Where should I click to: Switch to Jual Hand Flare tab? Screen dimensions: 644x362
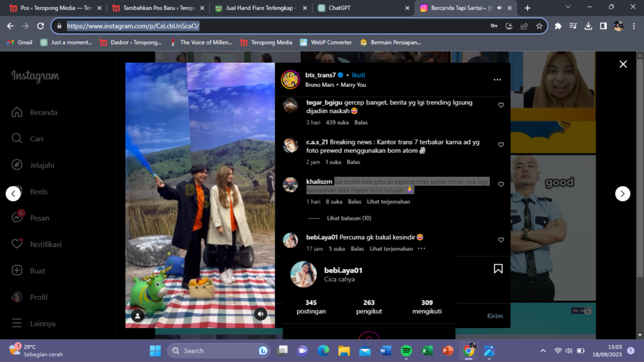(261, 8)
